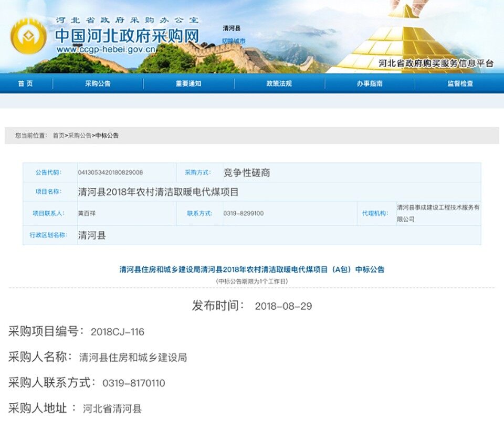Click 中标公告 at the breadcrumb end
This screenshot has width=504, height=428.
107,135
